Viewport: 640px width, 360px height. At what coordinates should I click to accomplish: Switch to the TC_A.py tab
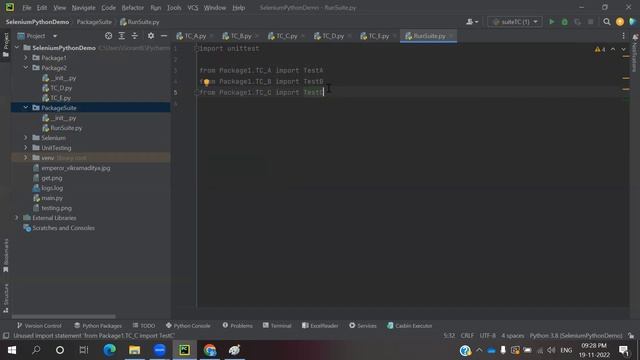195,36
